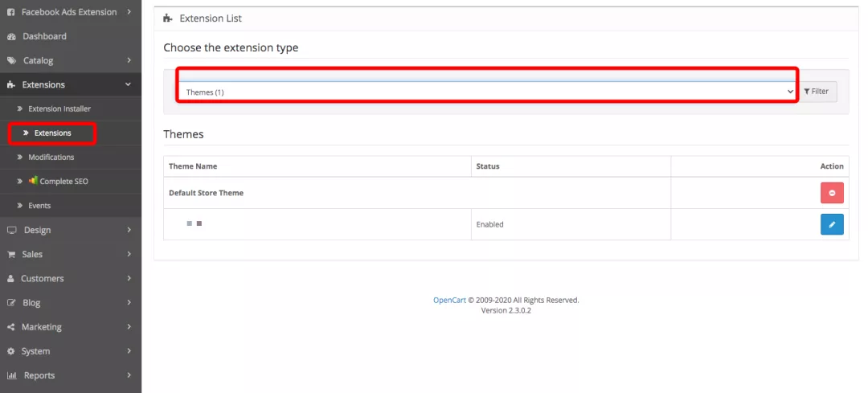Expand the Design menu chevron
This screenshot has width=868, height=393.
(129, 230)
